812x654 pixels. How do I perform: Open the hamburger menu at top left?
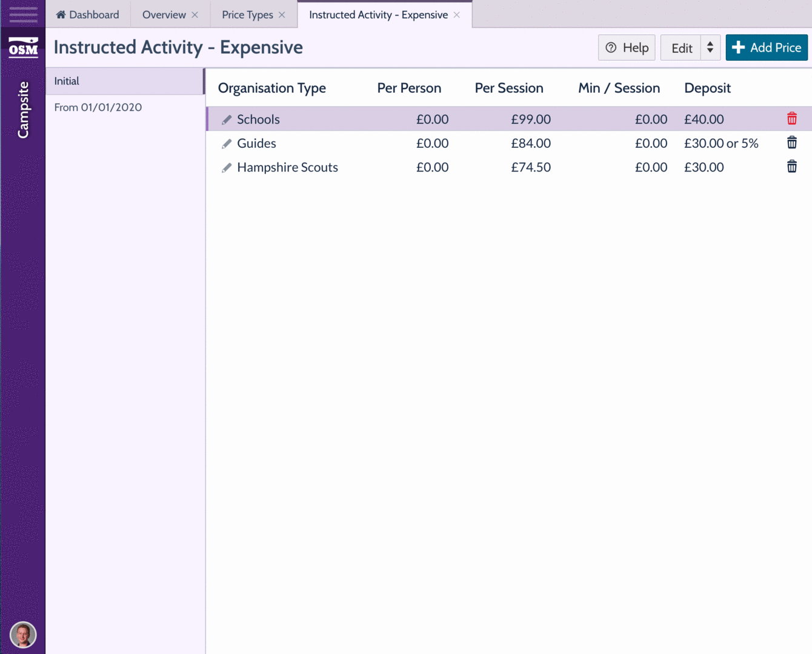click(x=23, y=14)
